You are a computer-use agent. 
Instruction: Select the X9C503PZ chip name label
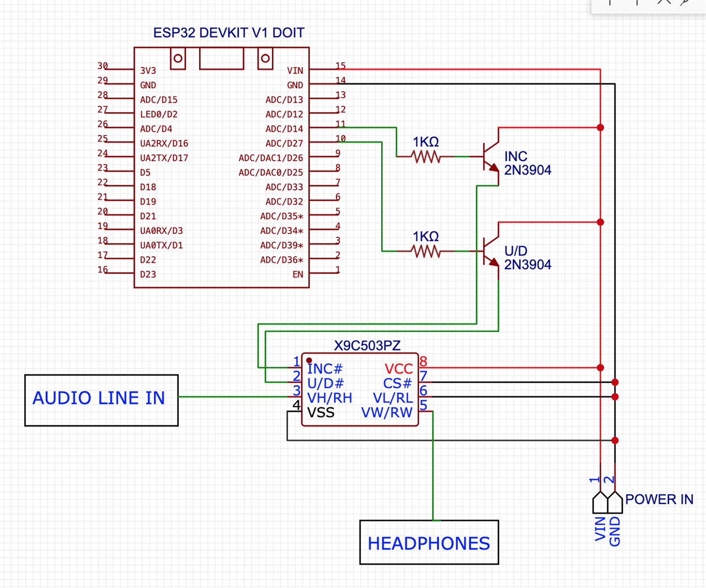point(367,346)
